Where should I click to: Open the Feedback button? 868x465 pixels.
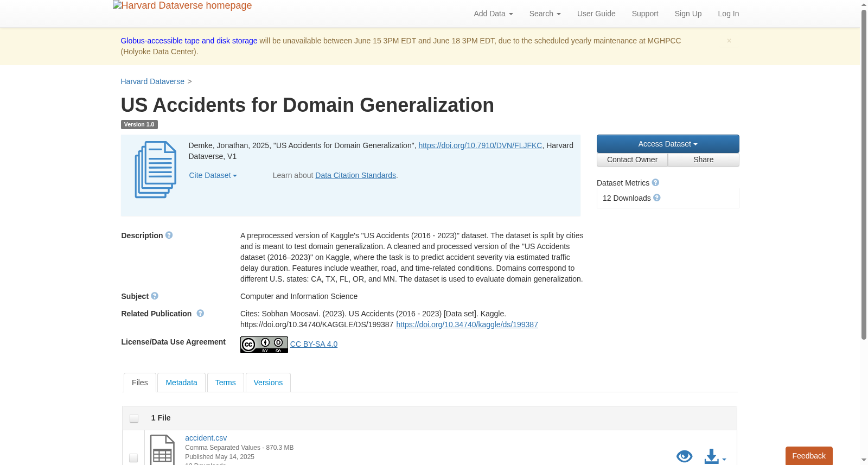pos(809,456)
